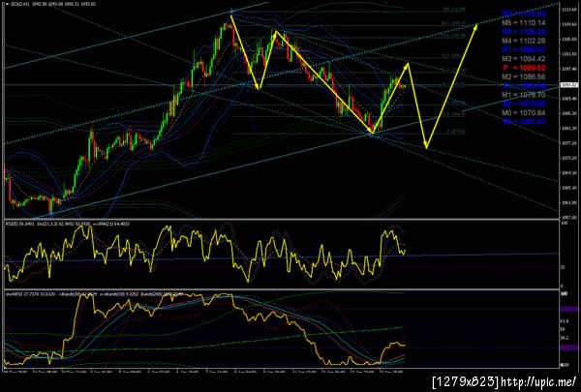Click the M1 = 1078.70 pivot label
The width and height of the screenshot is (581, 392).
click(524, 95)
